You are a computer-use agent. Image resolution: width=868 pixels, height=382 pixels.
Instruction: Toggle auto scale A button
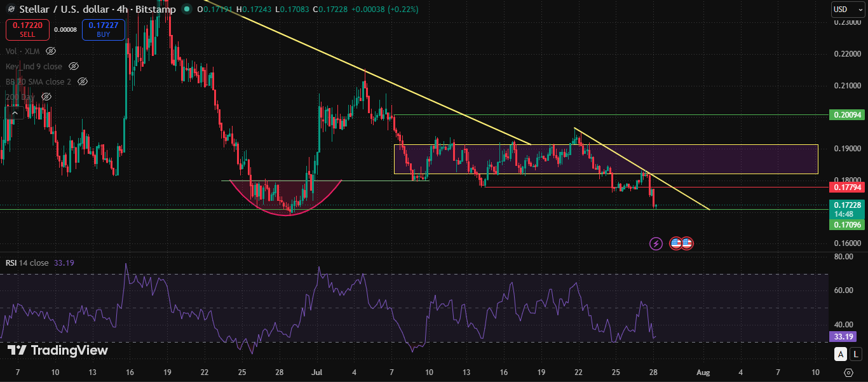tap(841, 354)
